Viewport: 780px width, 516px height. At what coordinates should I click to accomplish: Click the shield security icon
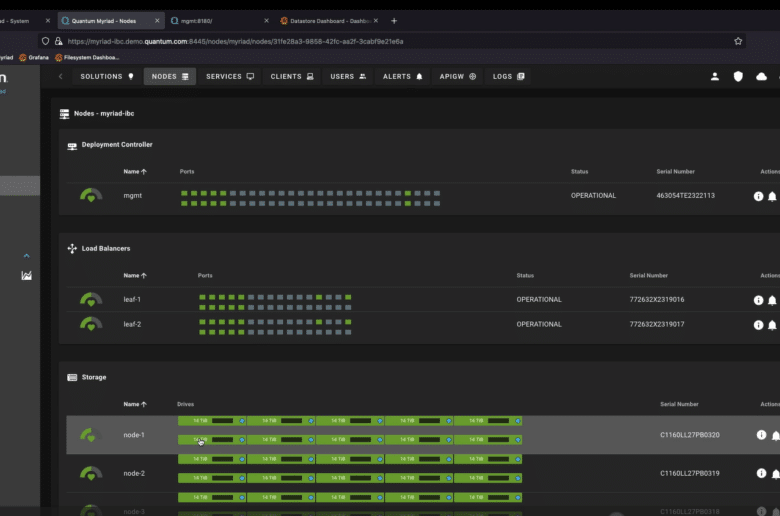coord(738,76)
